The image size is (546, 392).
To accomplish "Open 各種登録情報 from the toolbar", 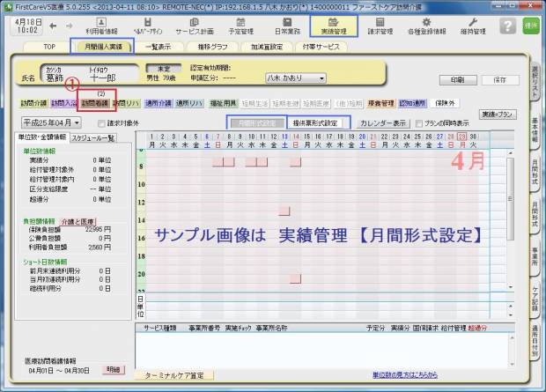I will click(426, 26).
